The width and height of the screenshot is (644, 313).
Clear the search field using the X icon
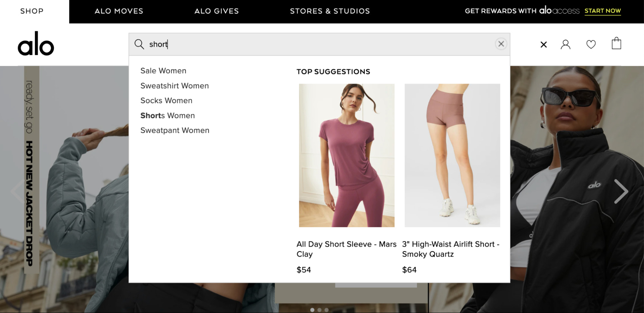tap(501, 44)
